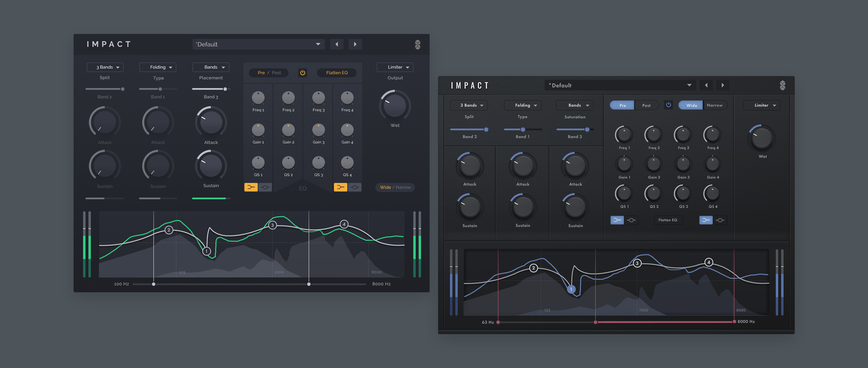The height and width of the screenshot is (368, 868).
Task: Click the logo icon in the right plugin's header
Action: [783, 85]
